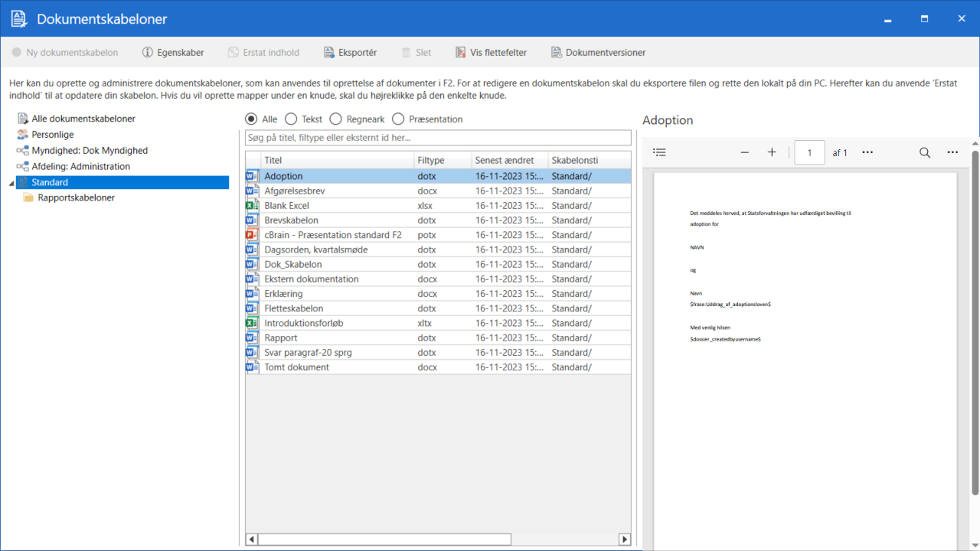This screenshot has height=551, width=980.
Task: Open the preview search magnifier
Action: pos(925,152)
